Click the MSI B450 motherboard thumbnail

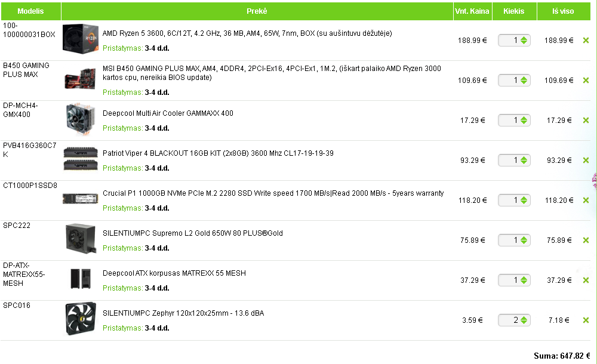coord(81,79)
